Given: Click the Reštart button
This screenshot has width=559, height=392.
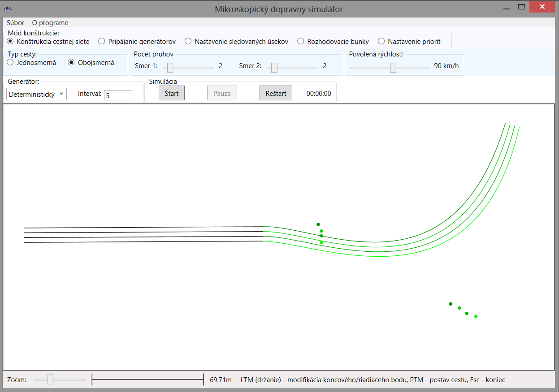Looking at the screenshot, I should 276,93.
